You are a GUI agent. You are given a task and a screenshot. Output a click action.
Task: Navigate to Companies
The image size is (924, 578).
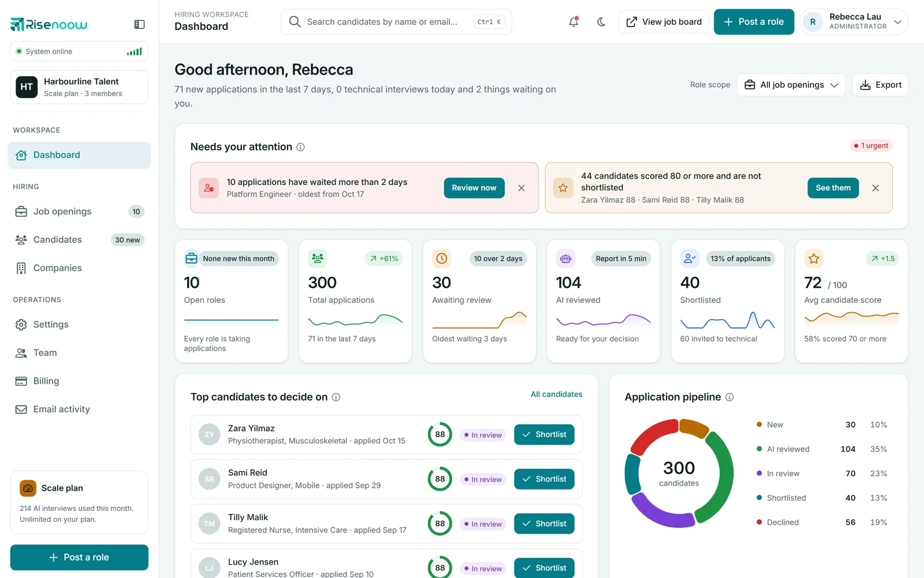[79, 268]
